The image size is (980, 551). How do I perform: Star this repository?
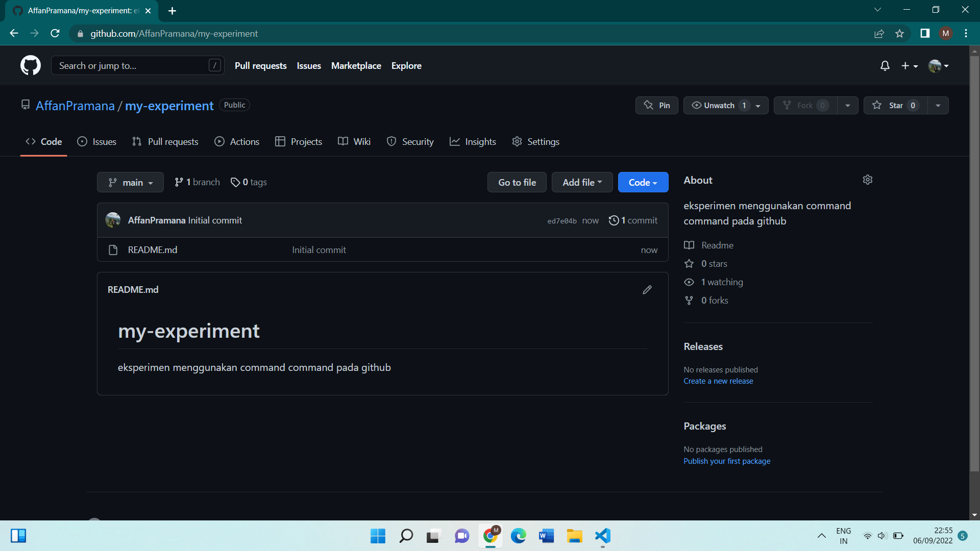895,105
